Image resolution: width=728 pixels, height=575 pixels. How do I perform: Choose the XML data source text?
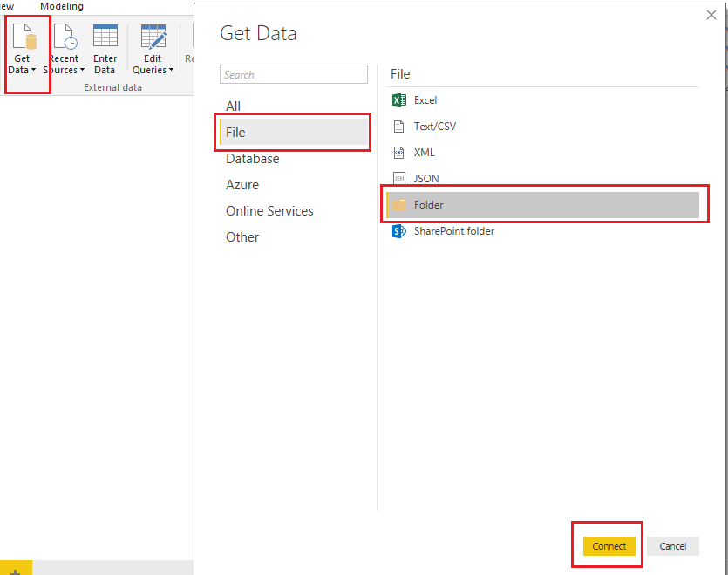pyautogui.click(x=425, y=153)
